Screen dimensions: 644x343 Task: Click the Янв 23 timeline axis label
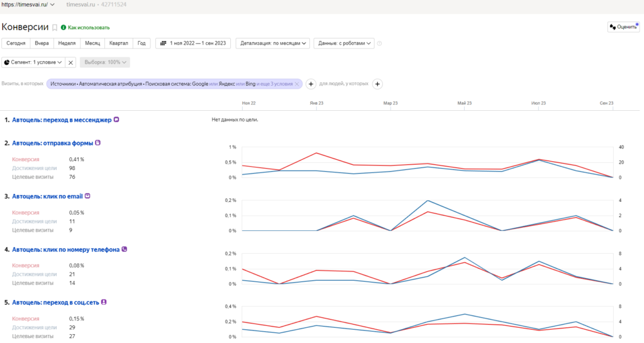pos(317,103)
